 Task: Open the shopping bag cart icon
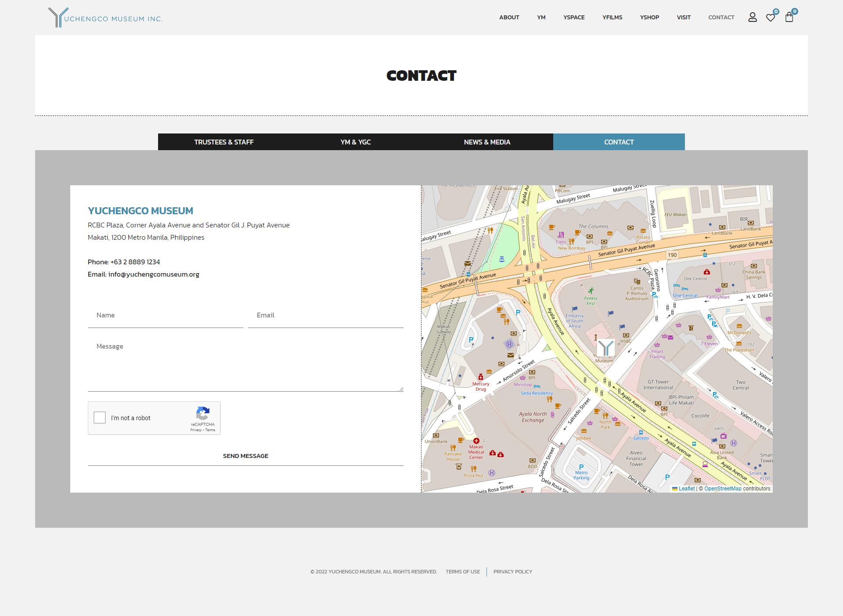pos(789,17)
